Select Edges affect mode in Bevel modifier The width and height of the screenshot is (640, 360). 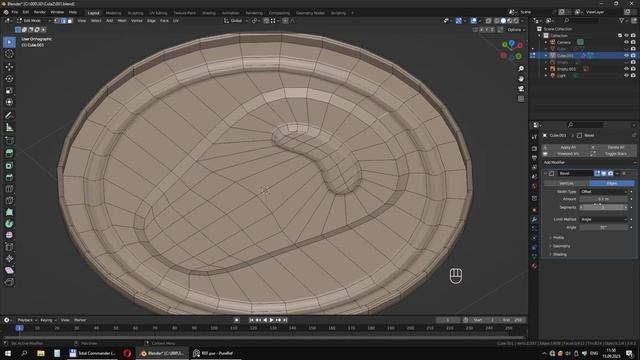point(611,183)
